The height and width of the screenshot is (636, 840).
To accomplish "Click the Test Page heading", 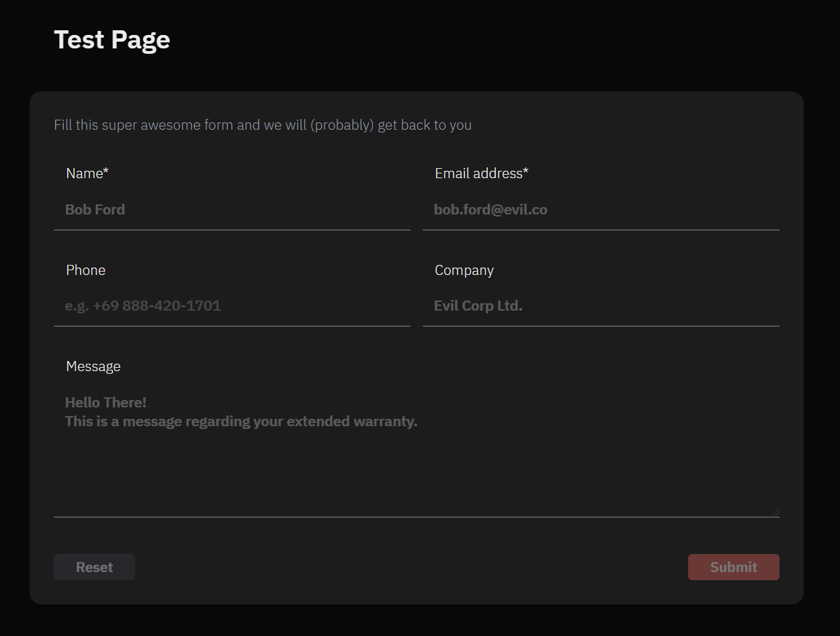I will pos(112,40).
